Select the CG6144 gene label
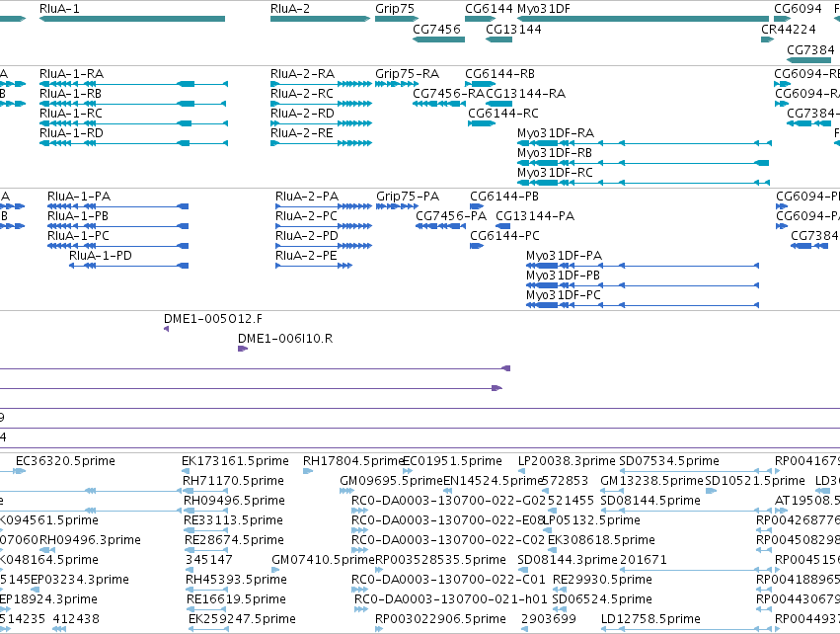This screenshot has height=634, width=840. 490,9
